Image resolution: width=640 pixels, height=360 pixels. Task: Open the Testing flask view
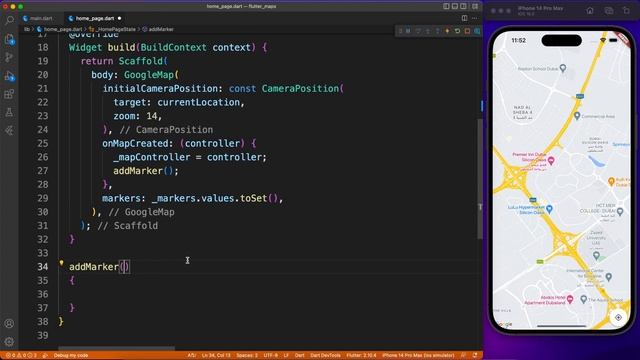(x=9, y=112)
